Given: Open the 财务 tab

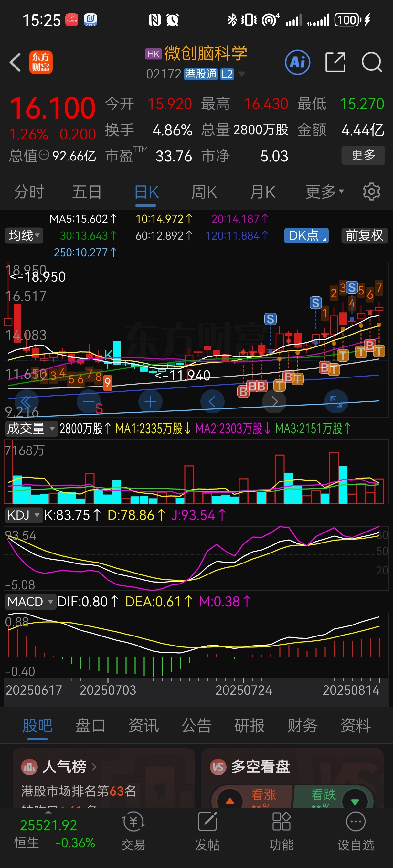Looking at the screenshot, I should pyautogui.click(x=302, y=726).
